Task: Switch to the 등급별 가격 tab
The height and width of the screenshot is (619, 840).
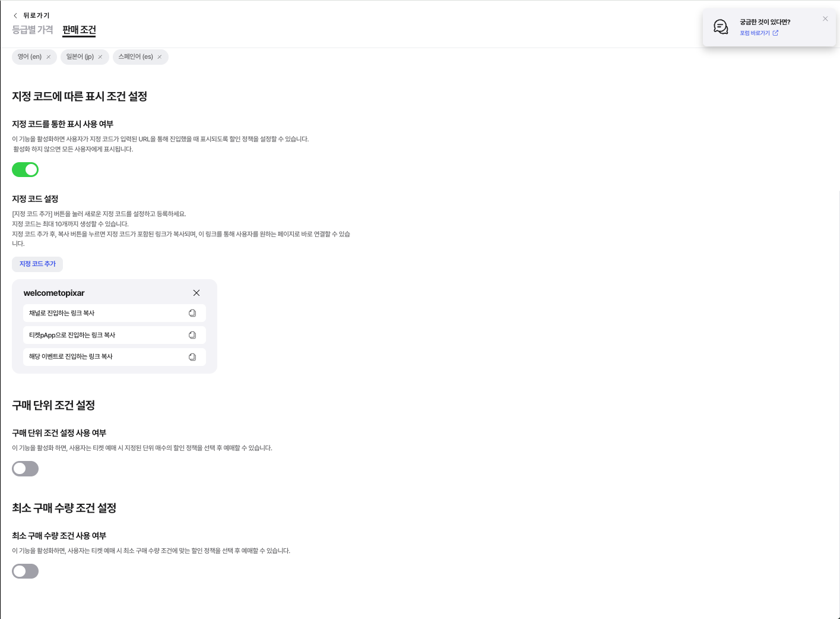Action: pyautogui.click(x=33, y=30)
